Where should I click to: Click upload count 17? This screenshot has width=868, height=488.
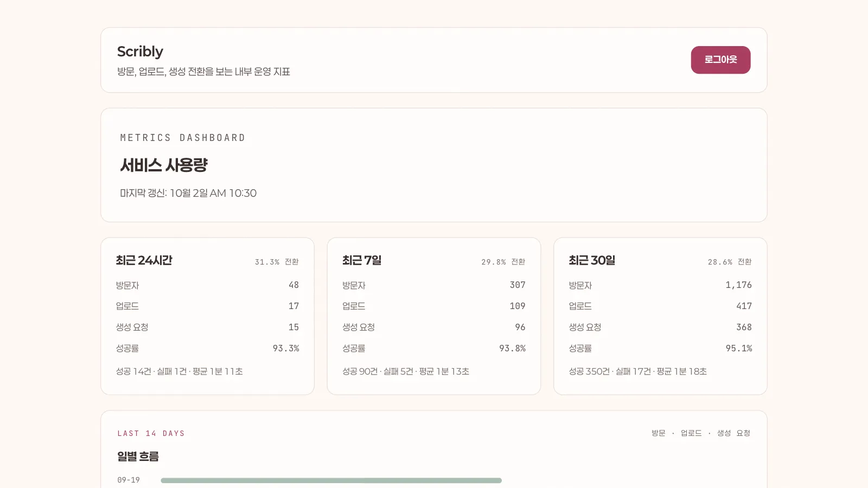click(x=293, y=306)
